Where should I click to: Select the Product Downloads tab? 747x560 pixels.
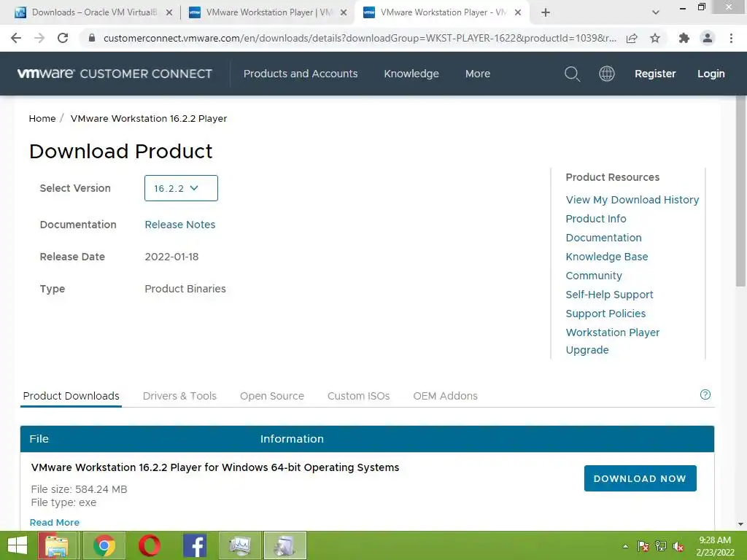pos(71,396)
